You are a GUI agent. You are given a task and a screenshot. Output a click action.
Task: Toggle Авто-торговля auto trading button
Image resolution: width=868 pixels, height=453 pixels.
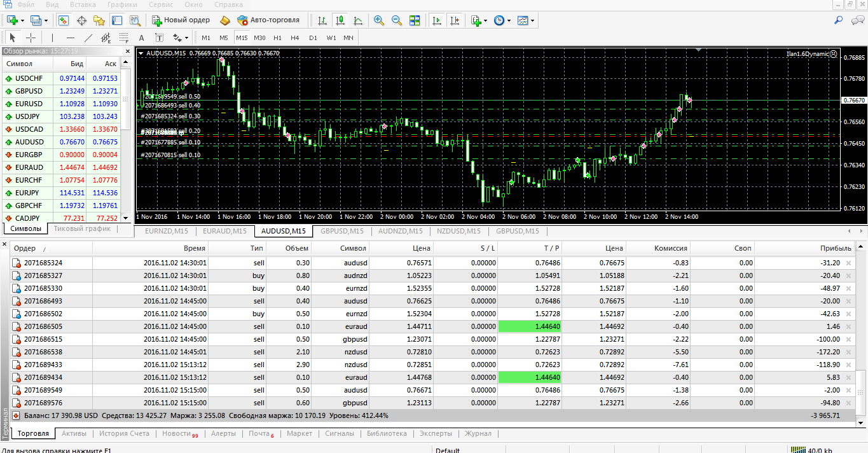(268, 20)
